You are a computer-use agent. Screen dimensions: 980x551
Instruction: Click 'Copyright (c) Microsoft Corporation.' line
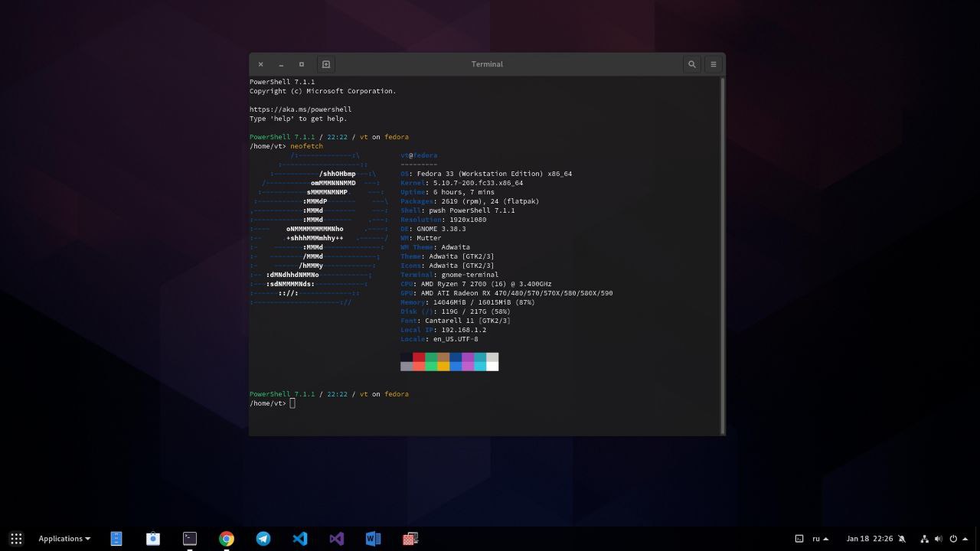pos(323,91)
